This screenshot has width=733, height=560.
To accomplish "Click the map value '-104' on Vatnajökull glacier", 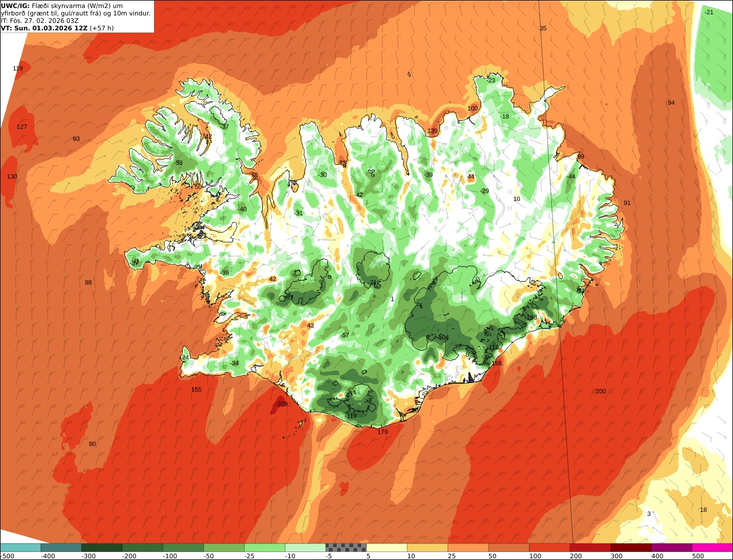I will point(442,338).
